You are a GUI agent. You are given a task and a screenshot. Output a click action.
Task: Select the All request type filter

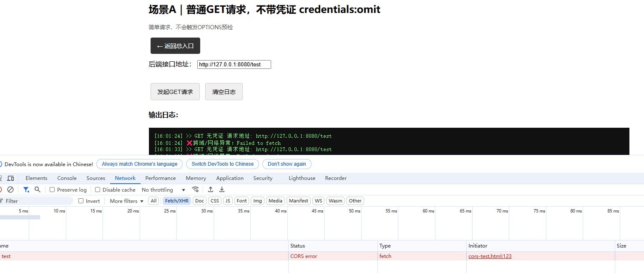153,201
